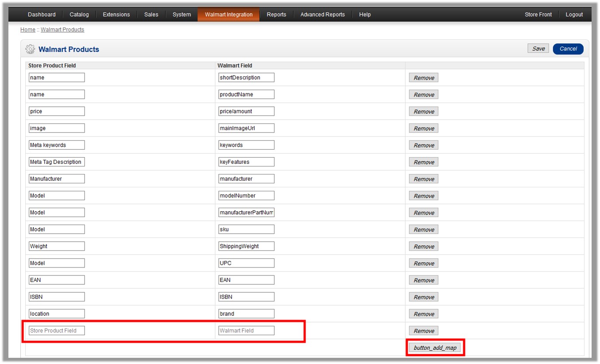Edit the Weight store product field
Image resolution: width=600 pixels, height=364 pixels.
[x=57, y=246]
